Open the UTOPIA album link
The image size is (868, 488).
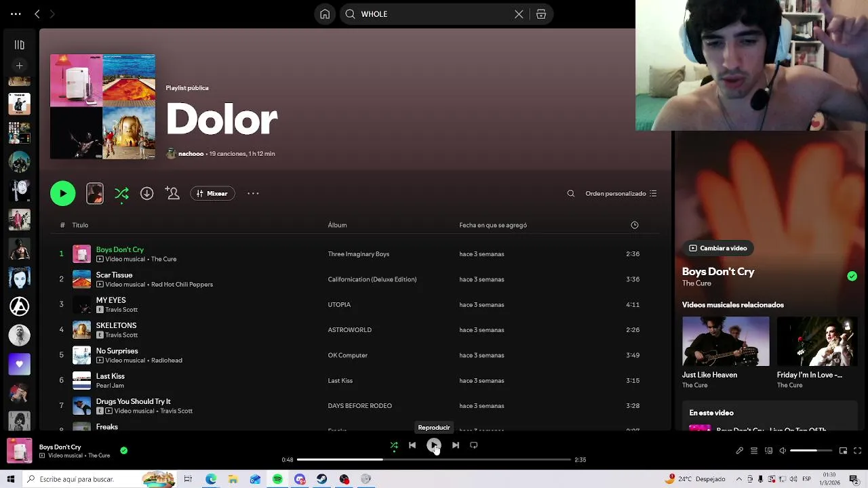tap(339, 305)
